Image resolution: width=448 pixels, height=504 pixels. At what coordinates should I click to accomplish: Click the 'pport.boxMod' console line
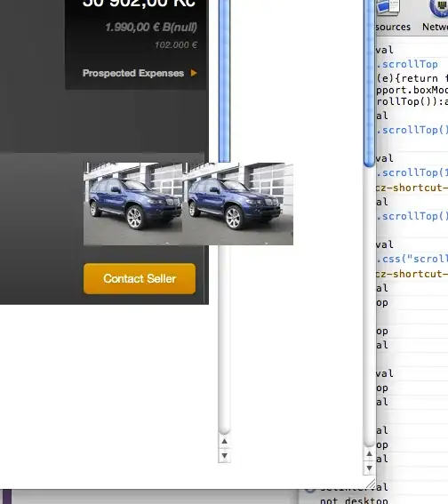412,90
